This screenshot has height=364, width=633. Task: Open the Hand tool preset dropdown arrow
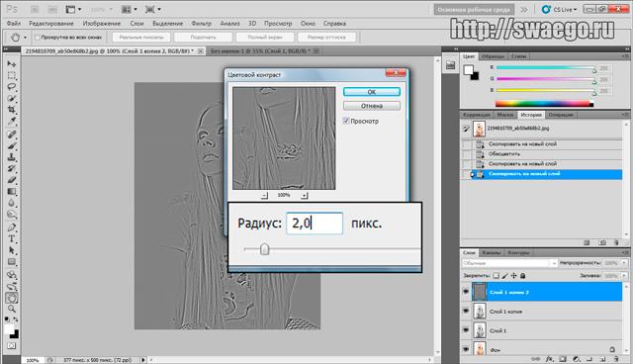point(25,38)
